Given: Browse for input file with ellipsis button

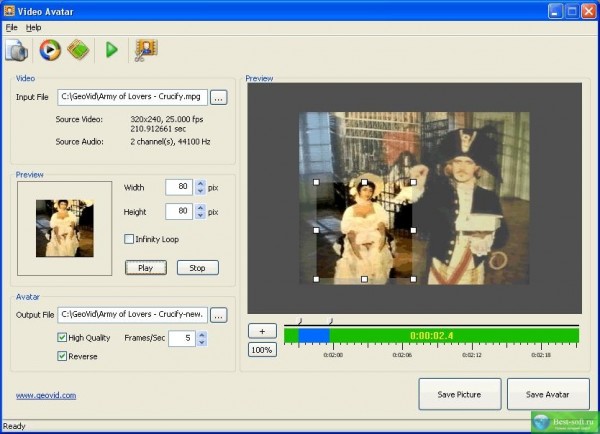Looking at the screenshot, I should (219, 97).
